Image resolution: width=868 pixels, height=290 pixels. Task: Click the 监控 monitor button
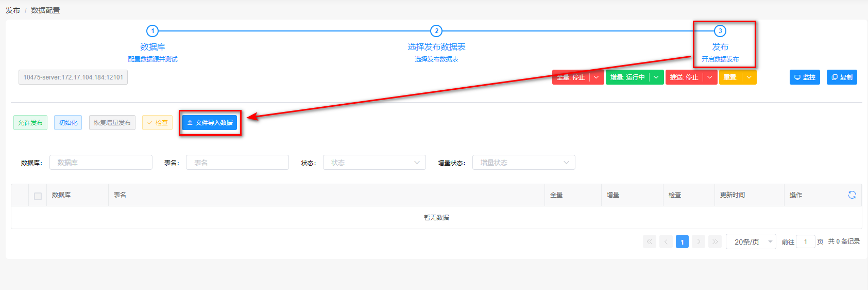point(804,77)
